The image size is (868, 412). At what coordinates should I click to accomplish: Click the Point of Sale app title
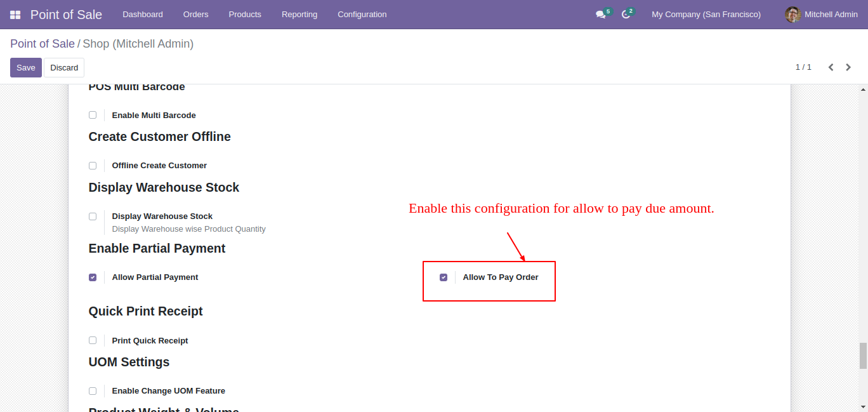coord(66,15)
